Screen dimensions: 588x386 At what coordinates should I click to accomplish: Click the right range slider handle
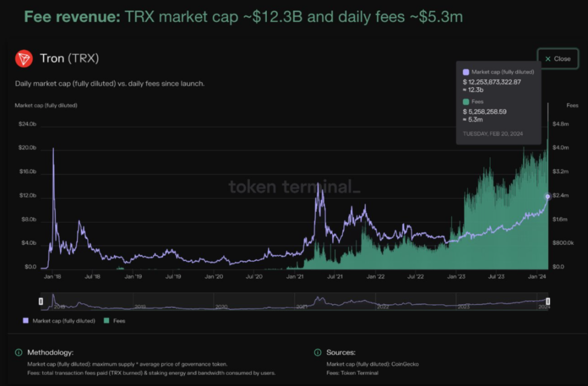[548, 301]
